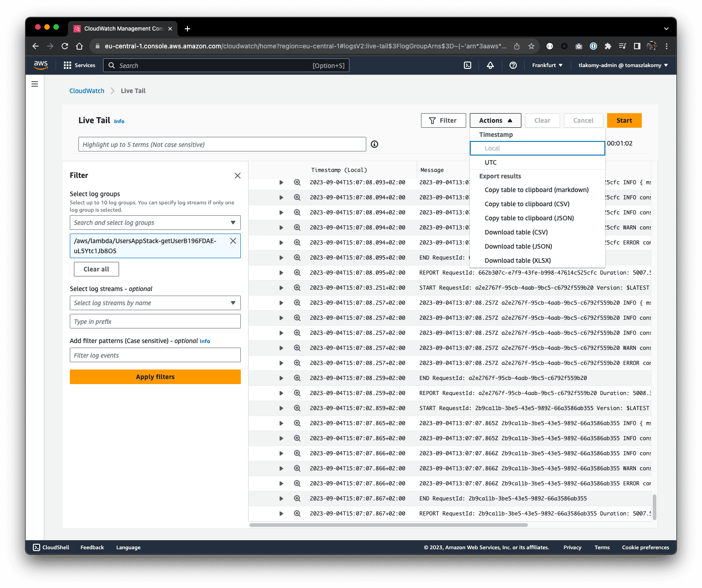The height and width of the screenshot is (588, 702).
Task: Zoom into the 15:07:07.867 REPORT event
Action: click(297, 514)
